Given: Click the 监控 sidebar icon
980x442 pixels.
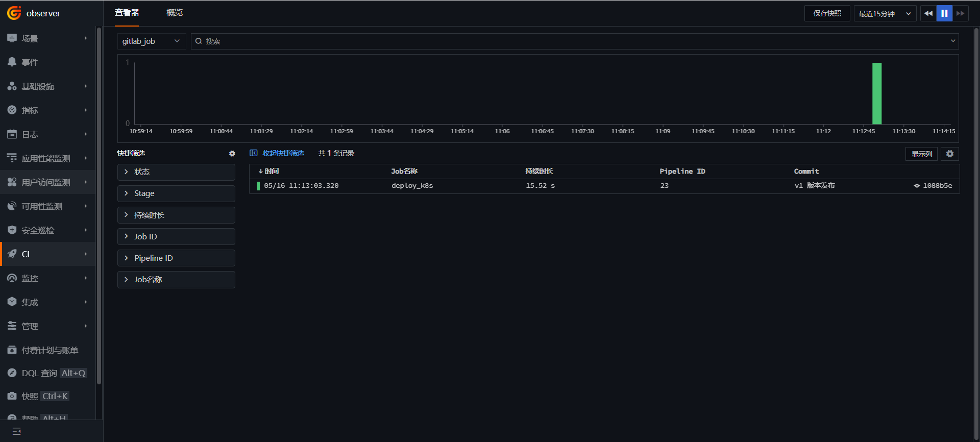Looking at the screenshot, I should (12, 278).
